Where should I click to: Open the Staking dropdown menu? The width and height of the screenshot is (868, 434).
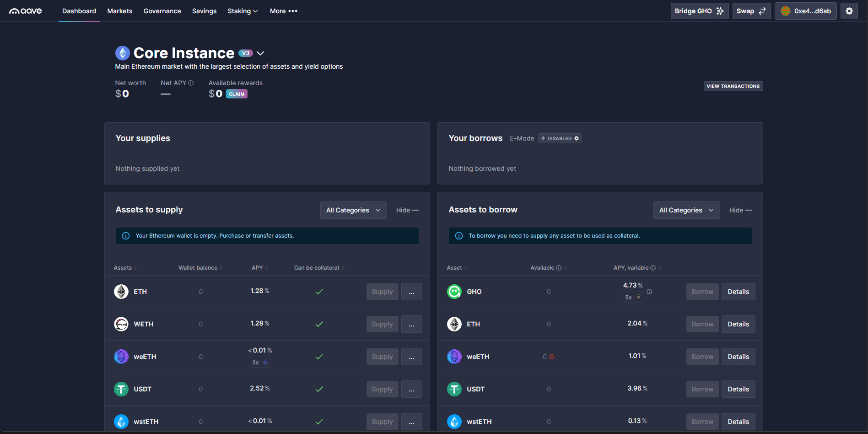point(243,11)
